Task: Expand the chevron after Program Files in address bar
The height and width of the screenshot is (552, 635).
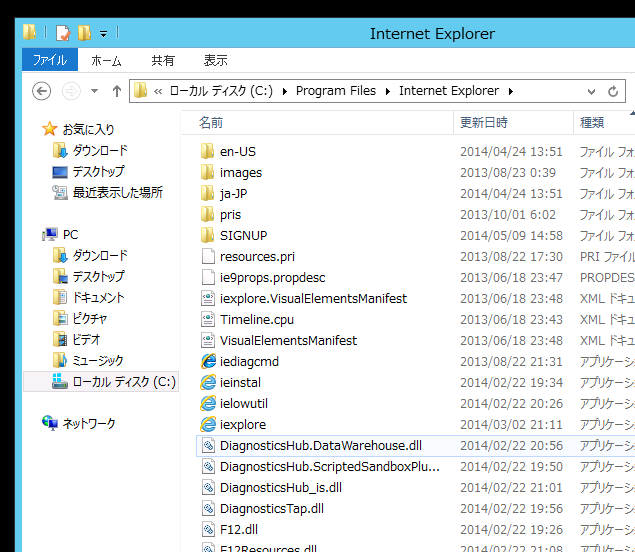Action: click(x=388, y=92)
